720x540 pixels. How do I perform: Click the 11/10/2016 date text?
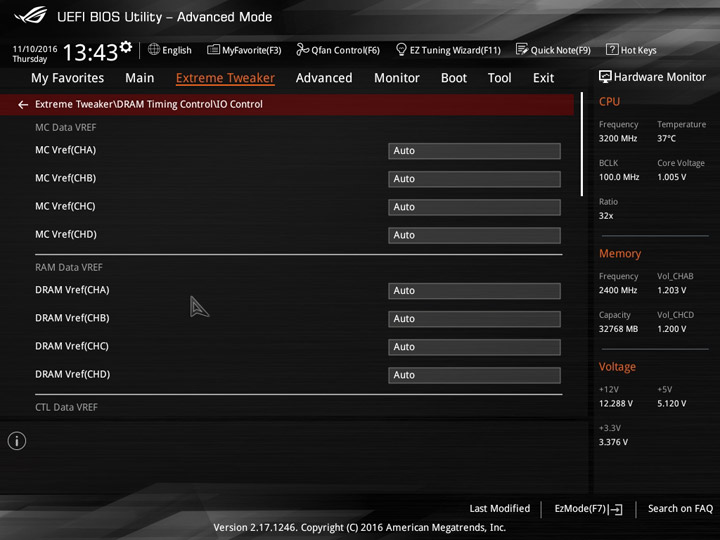(x=35, y=49)
